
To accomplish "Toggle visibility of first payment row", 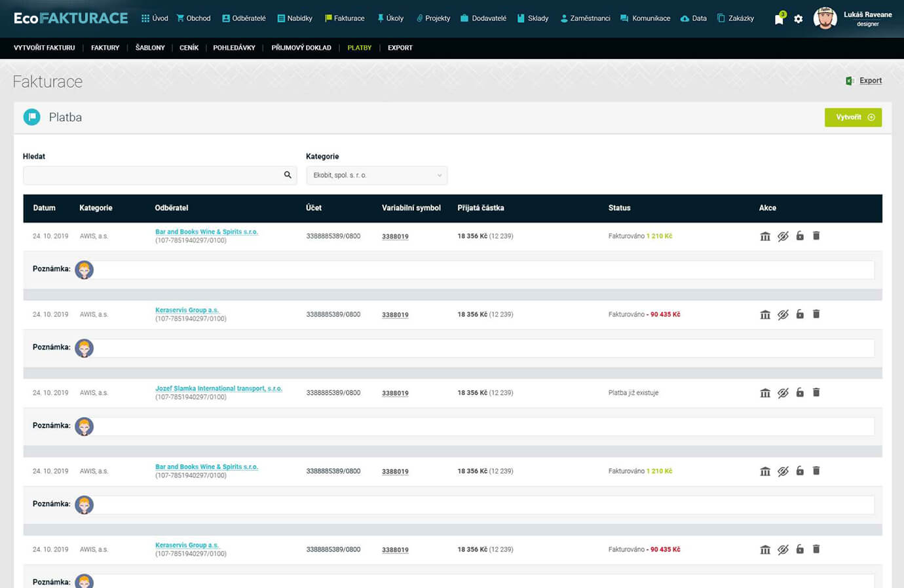I will [783, 236].
